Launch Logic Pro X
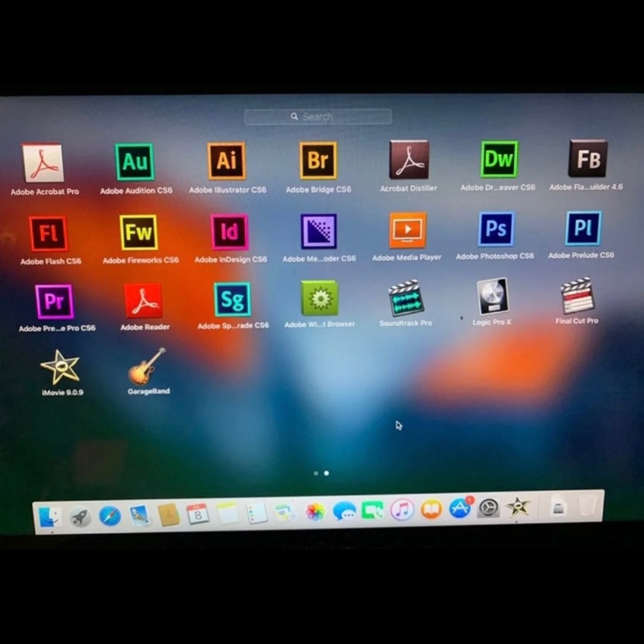644x644 pixels. (x=493, y=296)
